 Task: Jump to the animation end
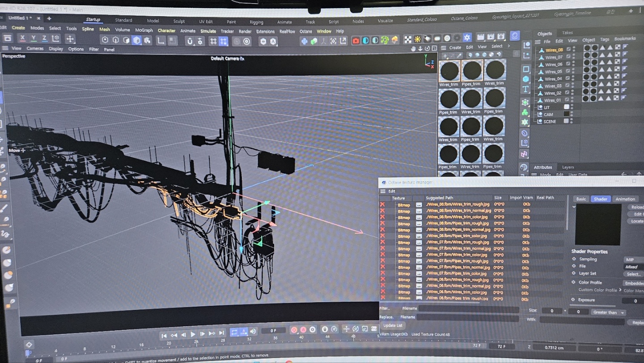pyautogui.click(x=221, y=333)
